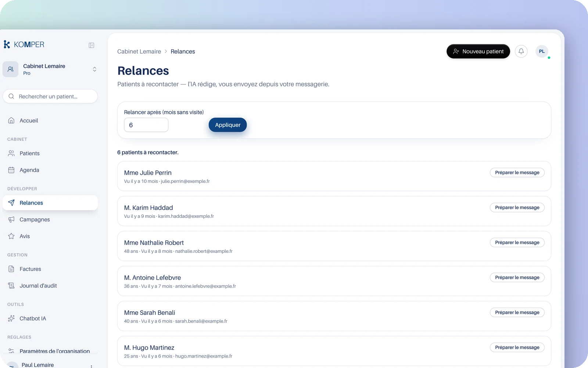Screen dimensions: 588x368
Task: Click the Komper logo
Action: click(x=24, y=45)
